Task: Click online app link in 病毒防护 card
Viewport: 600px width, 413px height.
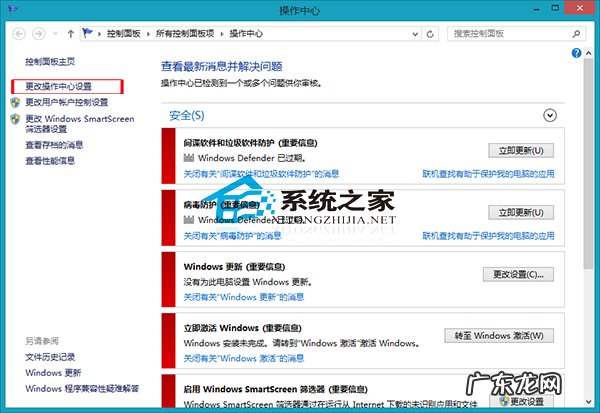Action: [x=488, y=235]
